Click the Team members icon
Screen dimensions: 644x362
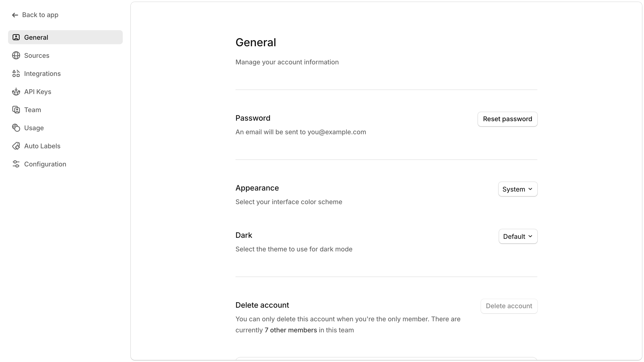coord(16,110)
